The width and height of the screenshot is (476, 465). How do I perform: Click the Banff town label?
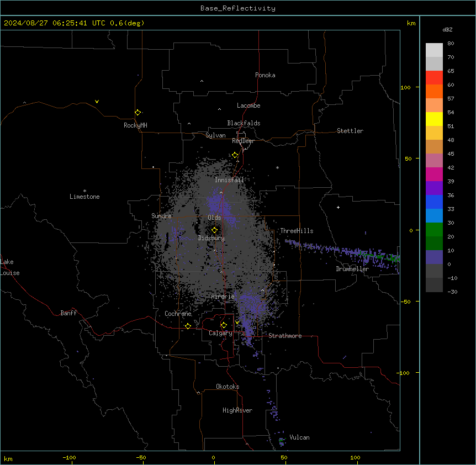point(68,313)
